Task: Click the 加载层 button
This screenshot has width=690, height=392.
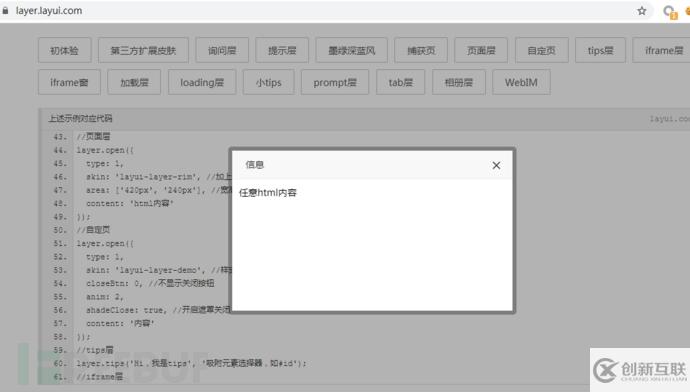Action: click(x=134, y=82)
